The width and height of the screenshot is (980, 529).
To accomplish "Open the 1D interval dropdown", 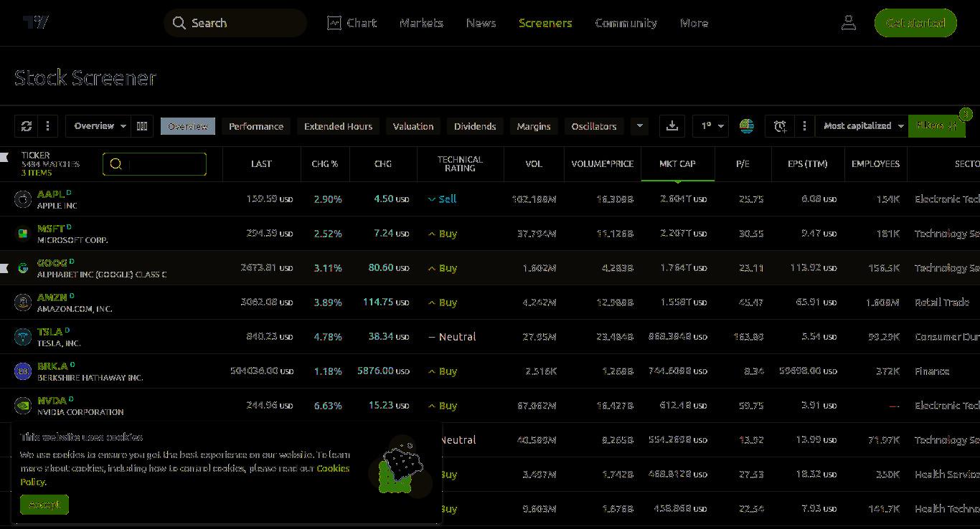I will [711, 126].
